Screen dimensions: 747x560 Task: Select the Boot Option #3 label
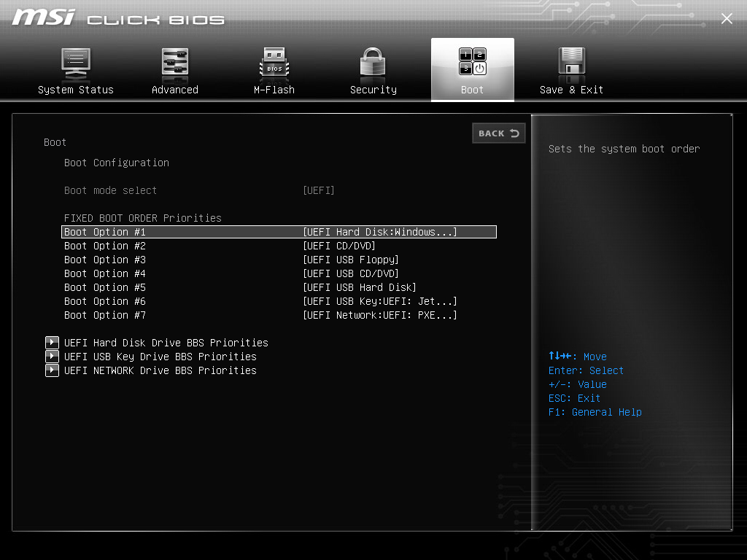[x=105, y=260]
